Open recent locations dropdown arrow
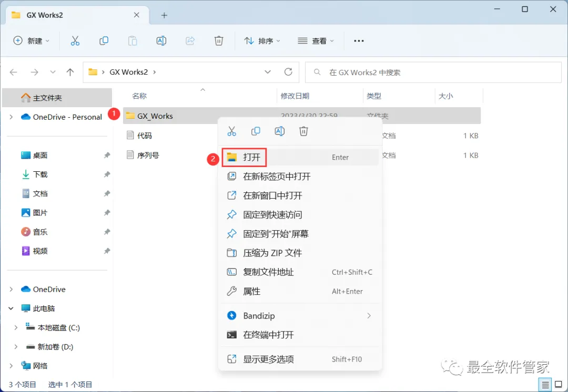 (x=53, y=72)
